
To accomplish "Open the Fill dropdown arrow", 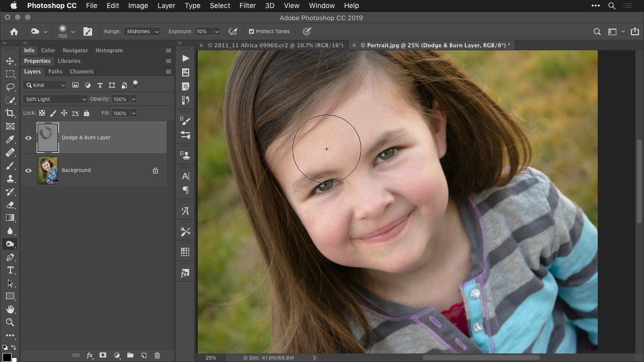I will 133,113.
